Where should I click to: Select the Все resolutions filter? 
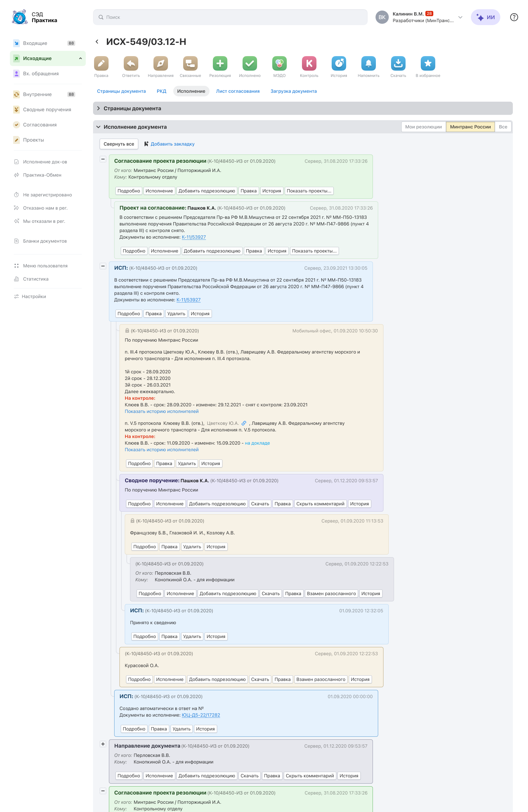pyautogui.click(x=503, y=127)
